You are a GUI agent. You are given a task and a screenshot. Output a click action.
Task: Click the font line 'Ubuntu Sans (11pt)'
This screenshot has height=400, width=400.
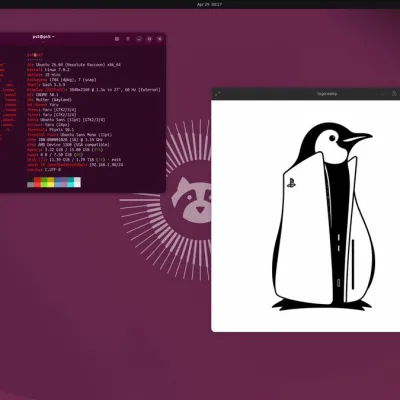coord(60,120)
